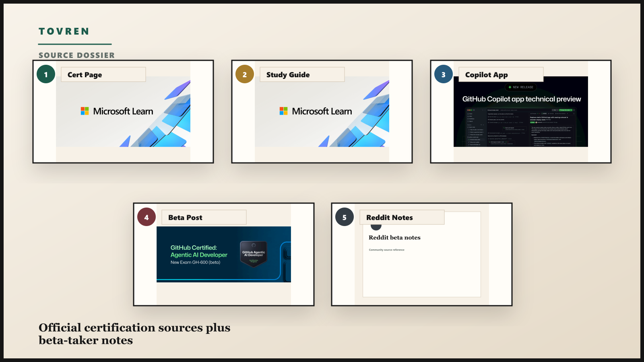The height and width of the screenshot is (362, 644).
Task: Click 'New Exam GH-600 (beta)' text
Action: pos(195,262)
